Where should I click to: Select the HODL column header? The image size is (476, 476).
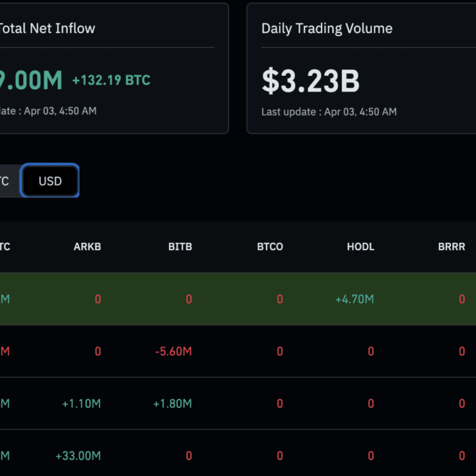pyautogui.click(x=359, y=247)
